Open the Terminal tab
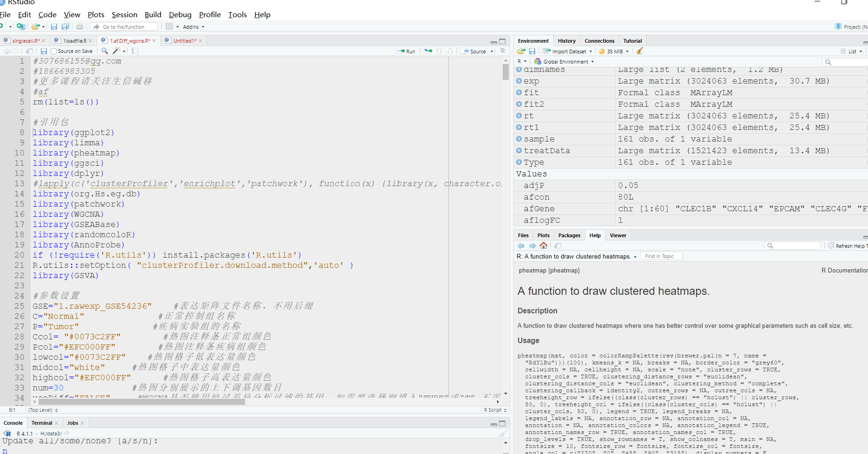Image resolution: width=868 pixels, height=454 pixels. (x=42, y=423)
